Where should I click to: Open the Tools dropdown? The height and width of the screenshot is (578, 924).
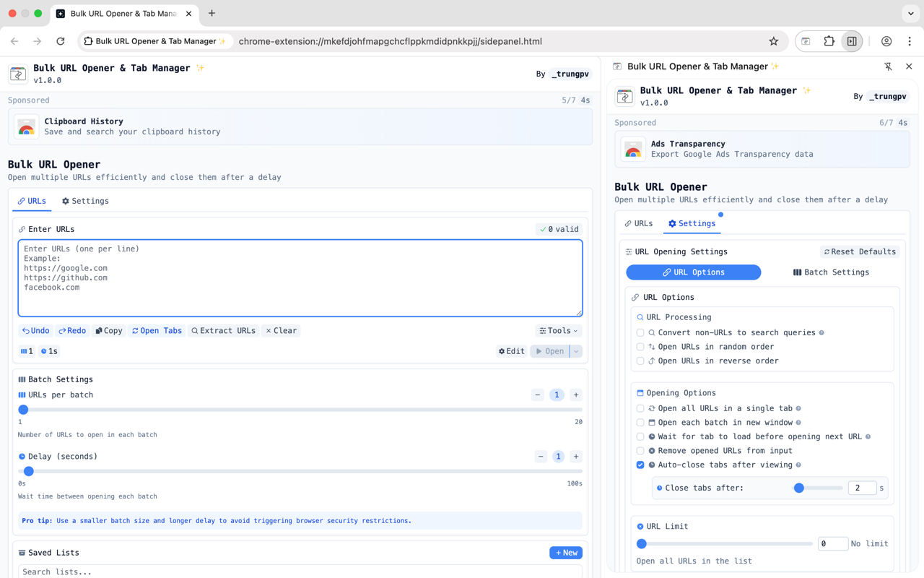coord(558,330)
